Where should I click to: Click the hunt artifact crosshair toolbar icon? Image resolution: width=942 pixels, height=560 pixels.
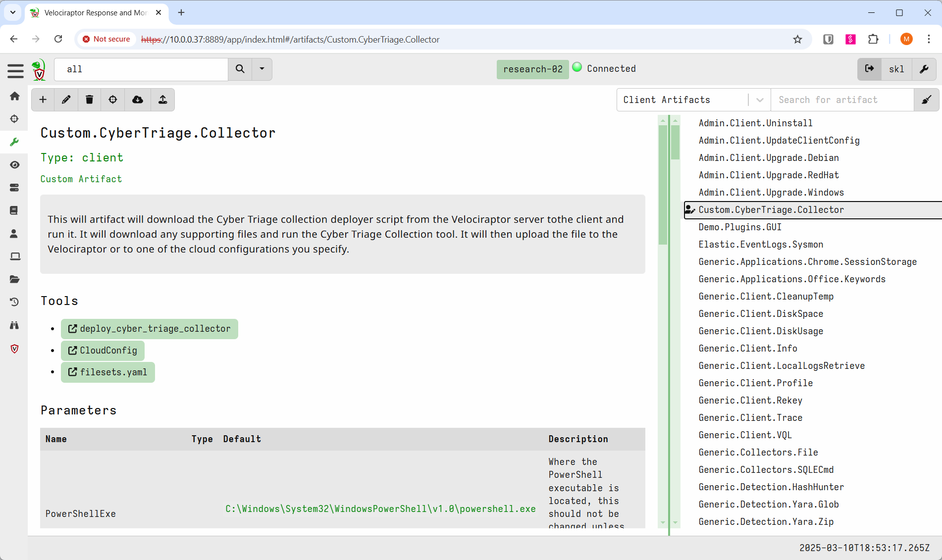tap(113, 100)
